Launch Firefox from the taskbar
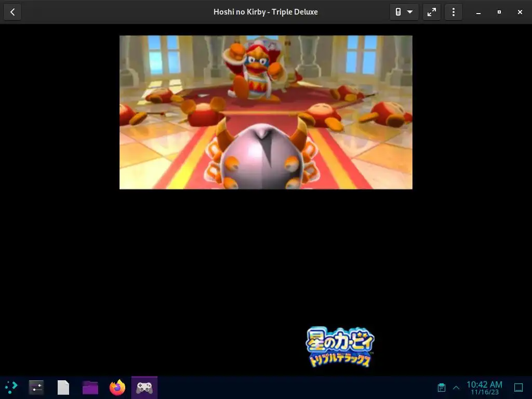The height and width of the screenshot is (399, 532). pos(117,387)
